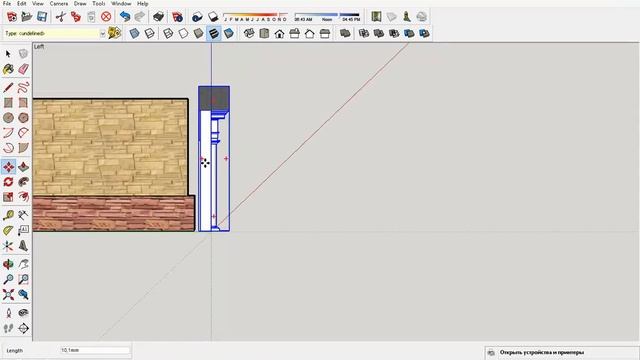This screenshot has height=360, width=640.
Task: Select the Line pencil tool
Action: [8, 87]
